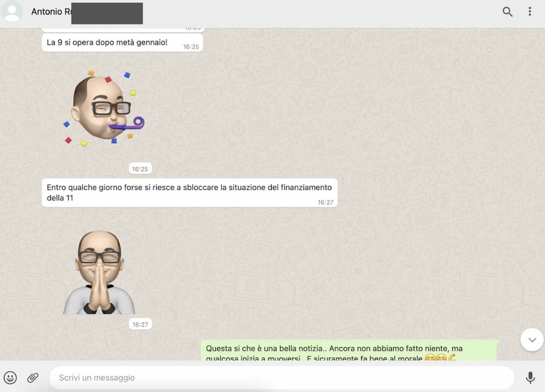The image size is (545, 392).
Task: Click the contact's profile avatar
Action: click(12, 12)
